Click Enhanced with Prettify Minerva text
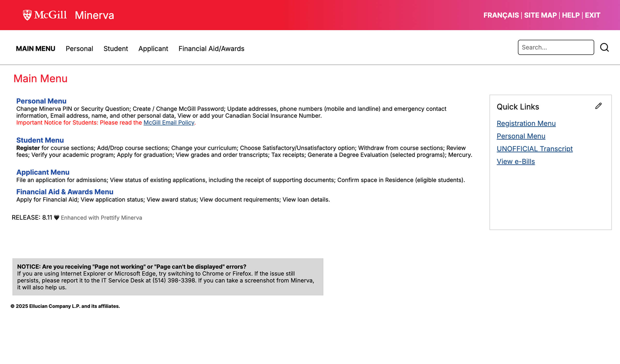Viewport: 620px width, 364px height. [101, 218]
